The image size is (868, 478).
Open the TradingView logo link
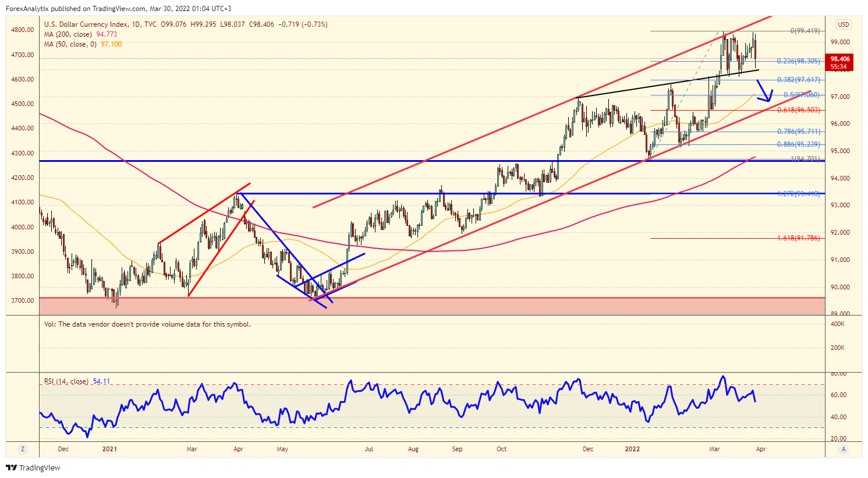click(33, 468)
